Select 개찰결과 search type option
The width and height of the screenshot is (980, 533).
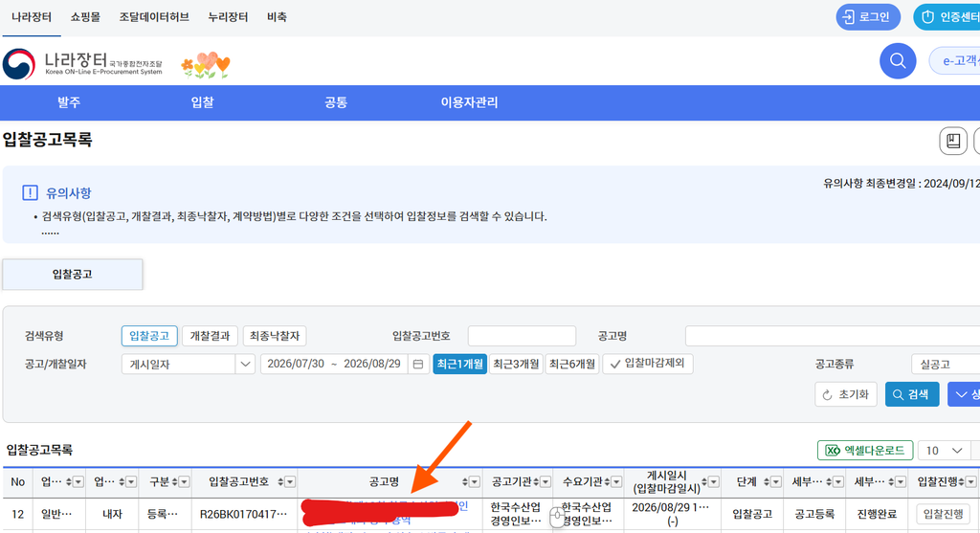coord(210,336)
